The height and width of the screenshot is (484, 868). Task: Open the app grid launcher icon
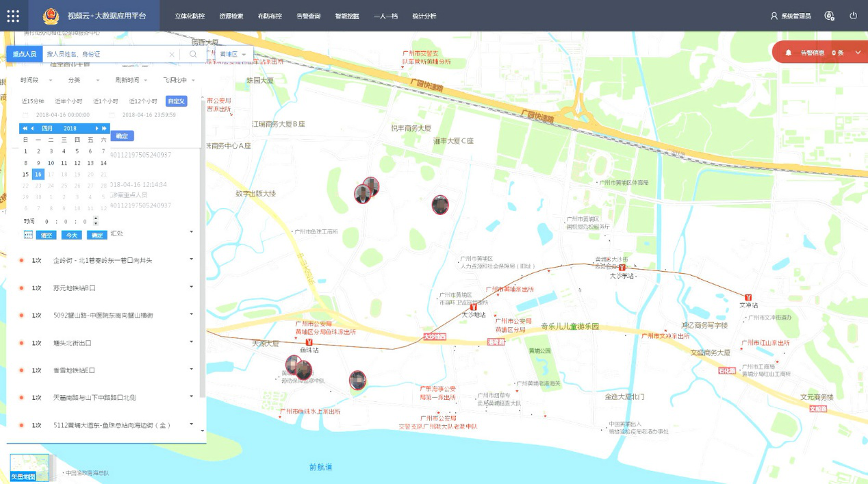[13, 16]
